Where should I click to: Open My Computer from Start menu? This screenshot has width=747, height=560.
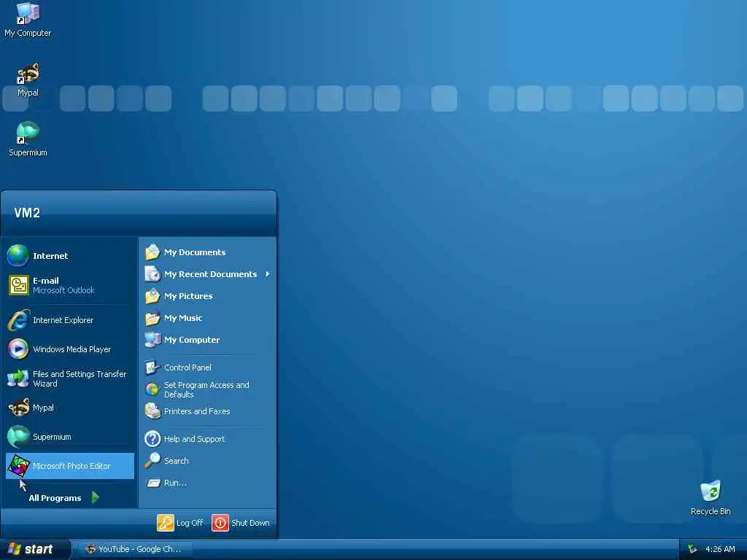208,340
